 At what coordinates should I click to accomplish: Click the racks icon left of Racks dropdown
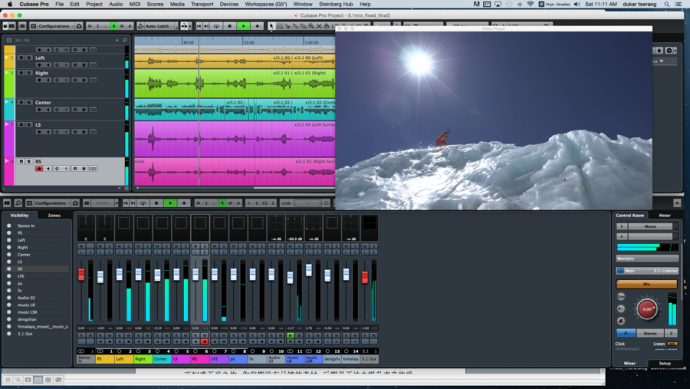87,203
